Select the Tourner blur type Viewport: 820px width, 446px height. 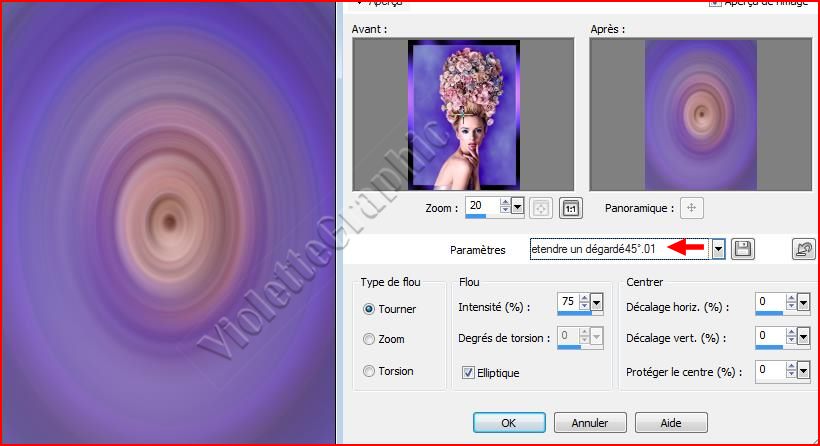pyautogui.click(x=370, y=309)
